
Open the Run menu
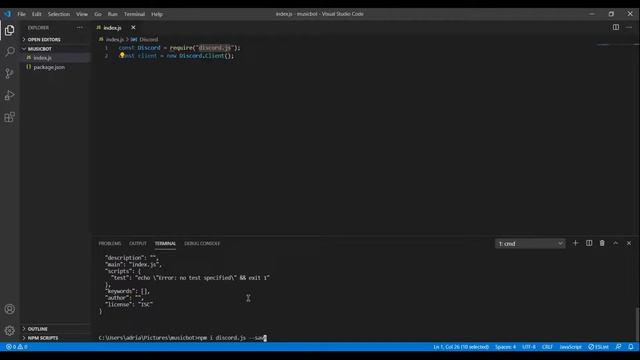[113, 14]
